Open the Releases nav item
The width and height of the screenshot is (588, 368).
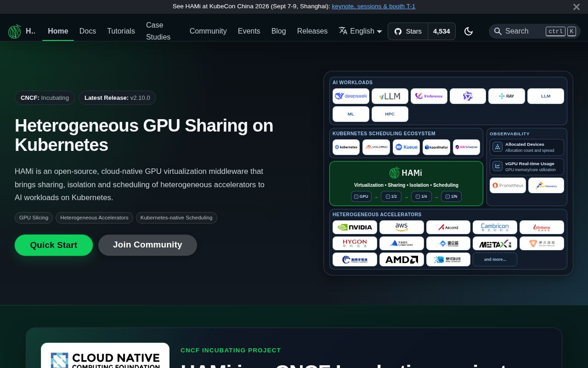(x=312, y=31)
